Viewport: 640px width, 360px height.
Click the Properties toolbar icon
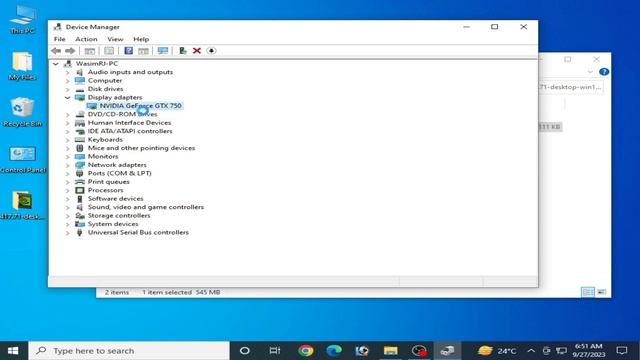click(109, 51)
